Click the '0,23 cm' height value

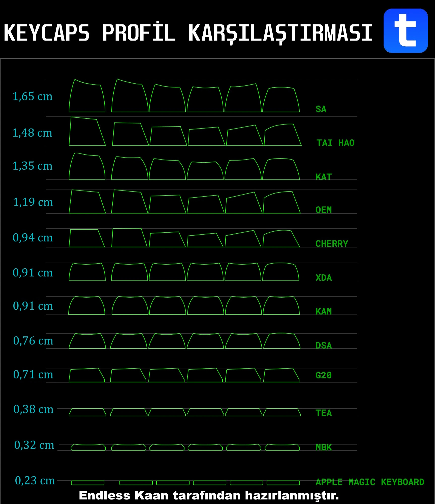(35, 481)
